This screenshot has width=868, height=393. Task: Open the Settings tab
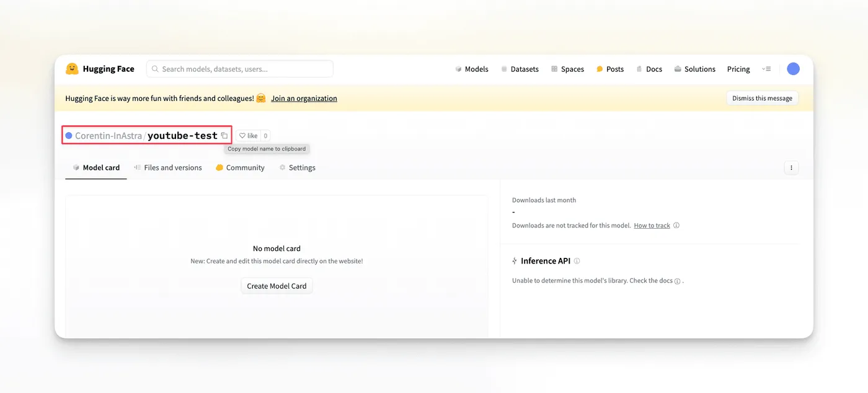pyautogui.click(x=297, y=167)
